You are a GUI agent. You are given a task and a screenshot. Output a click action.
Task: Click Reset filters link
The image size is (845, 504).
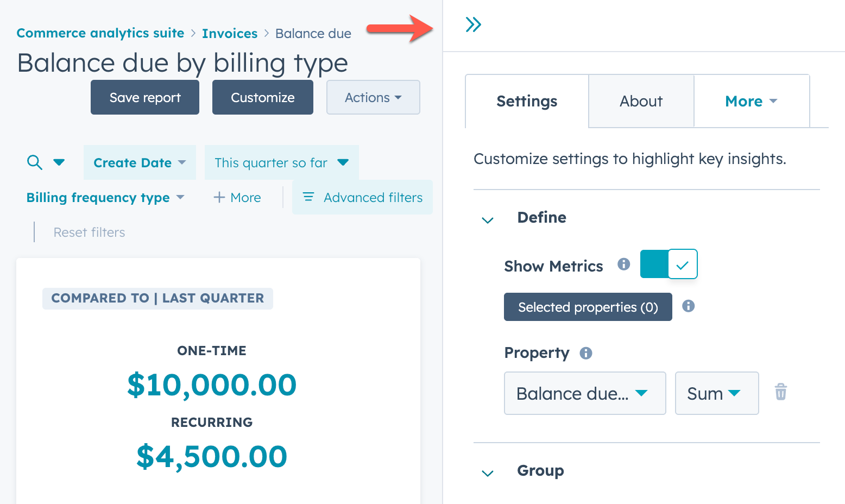pyautogui.click(x=89, y=232)
